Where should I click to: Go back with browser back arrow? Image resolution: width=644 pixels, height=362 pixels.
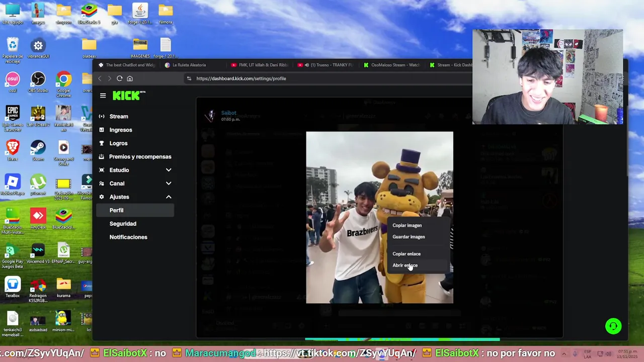click(x=100, y=78)
